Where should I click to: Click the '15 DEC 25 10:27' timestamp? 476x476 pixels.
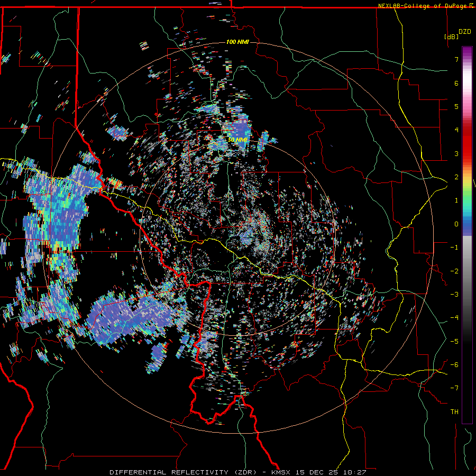(330, 472)
